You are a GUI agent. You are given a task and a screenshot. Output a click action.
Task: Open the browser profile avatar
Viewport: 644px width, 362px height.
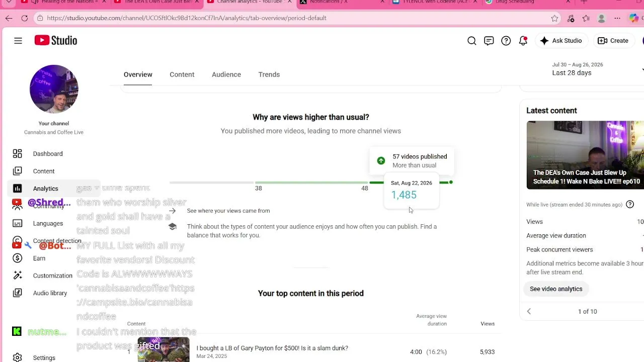(601, 18)
